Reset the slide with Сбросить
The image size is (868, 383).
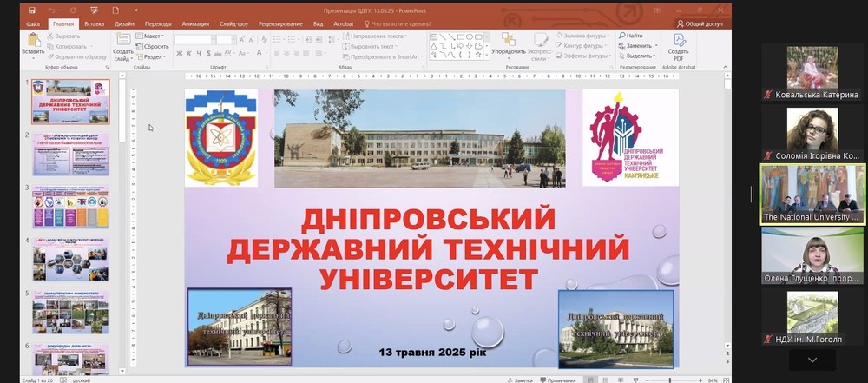coord(152,46)
